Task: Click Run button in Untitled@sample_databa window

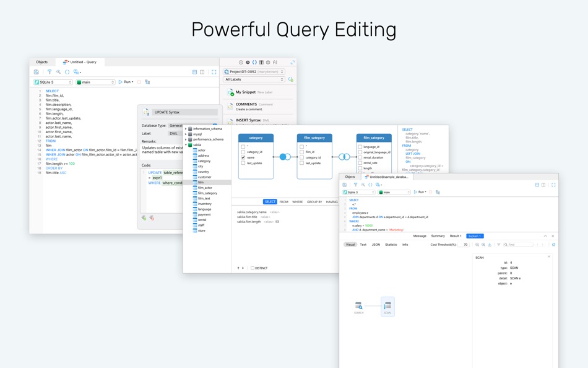Action: tap(420, 192)
